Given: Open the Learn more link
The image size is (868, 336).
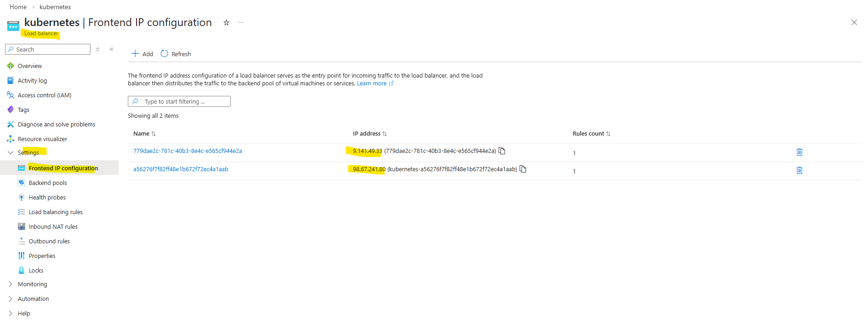Looking at the screenshot, I should (375, 84).
